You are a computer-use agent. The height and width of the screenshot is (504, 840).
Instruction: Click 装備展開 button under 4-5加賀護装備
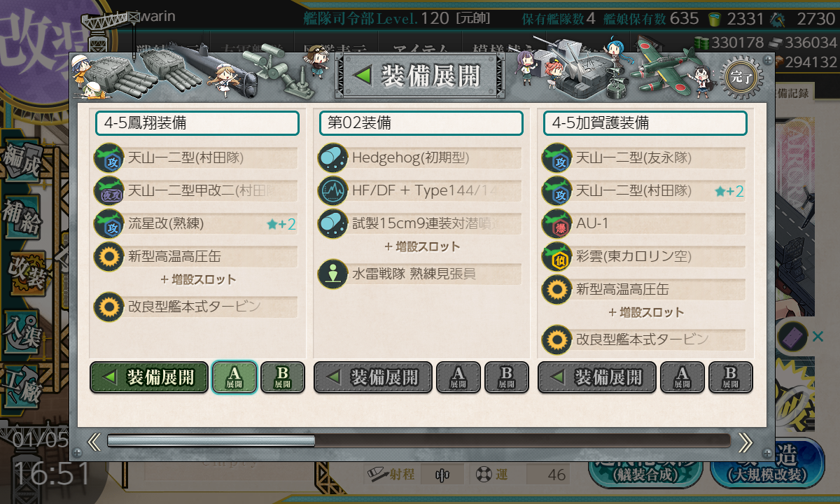597,377
